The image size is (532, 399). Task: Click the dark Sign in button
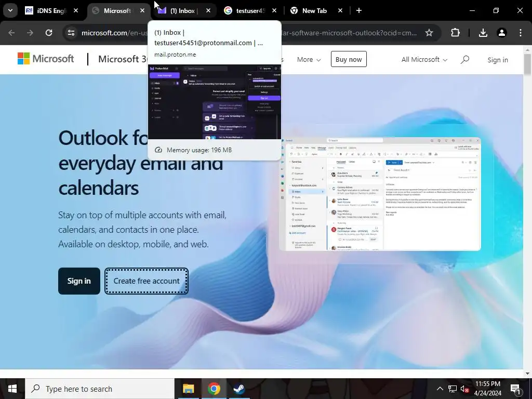(x=79, y=281)
